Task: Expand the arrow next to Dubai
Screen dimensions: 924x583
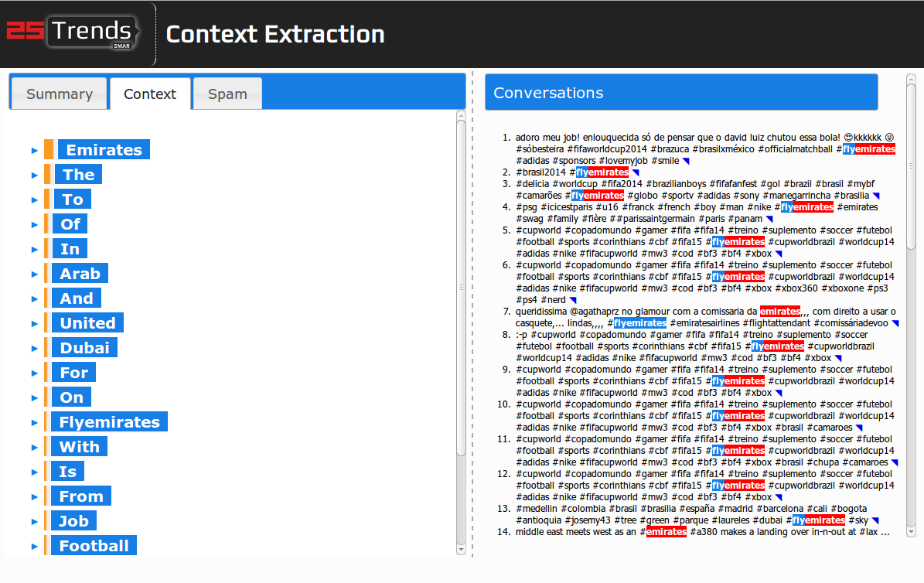Action: 34,349
